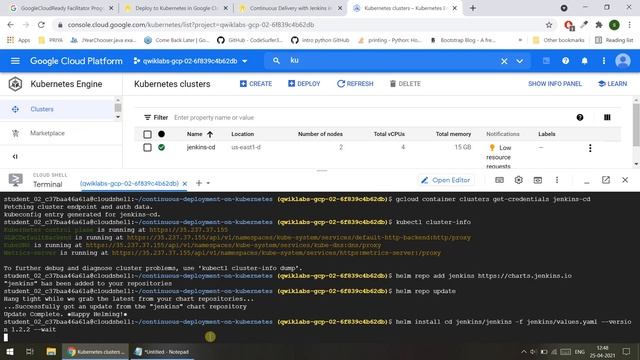Minimize the Cloud Shell panel
The image size is (640, 360).
pyautogui.click(x=587, y=182)
